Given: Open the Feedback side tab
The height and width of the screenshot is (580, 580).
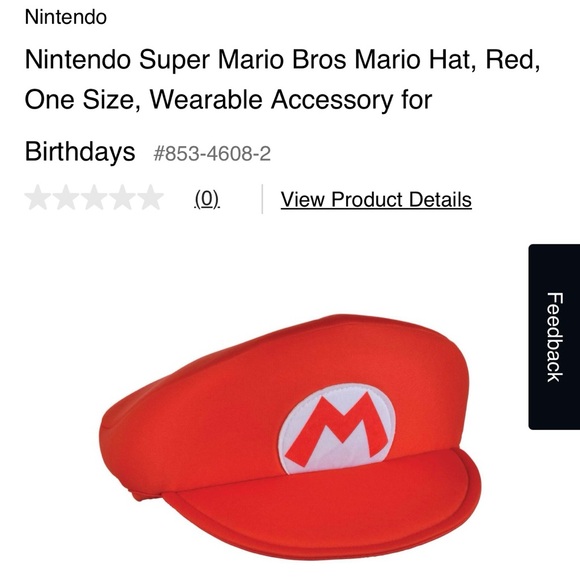Looking at the screenshot, I should tap(554, 337).
